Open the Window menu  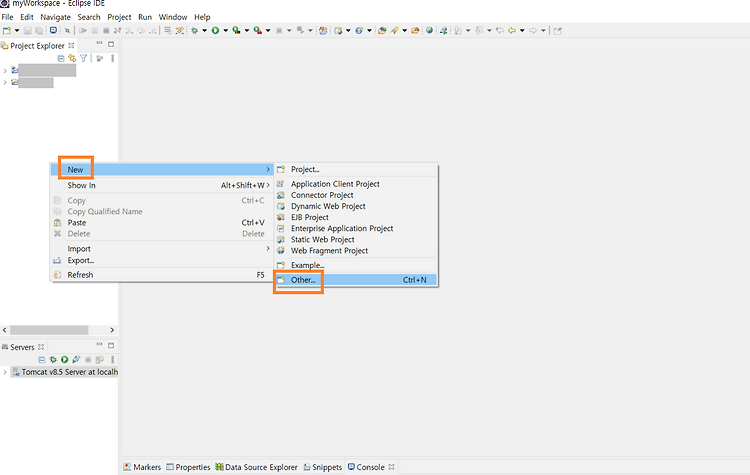[173, 17]
